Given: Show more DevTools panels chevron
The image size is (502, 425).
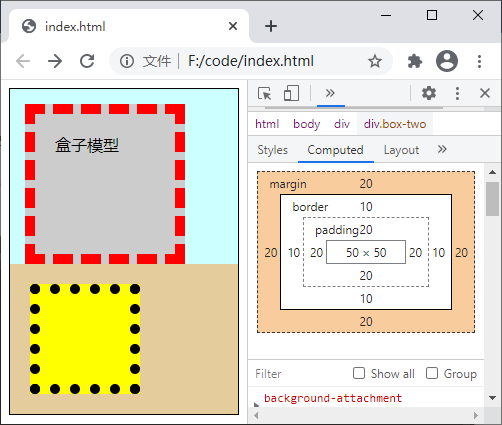Looking at the screenshot, I should tap(330, 93).
